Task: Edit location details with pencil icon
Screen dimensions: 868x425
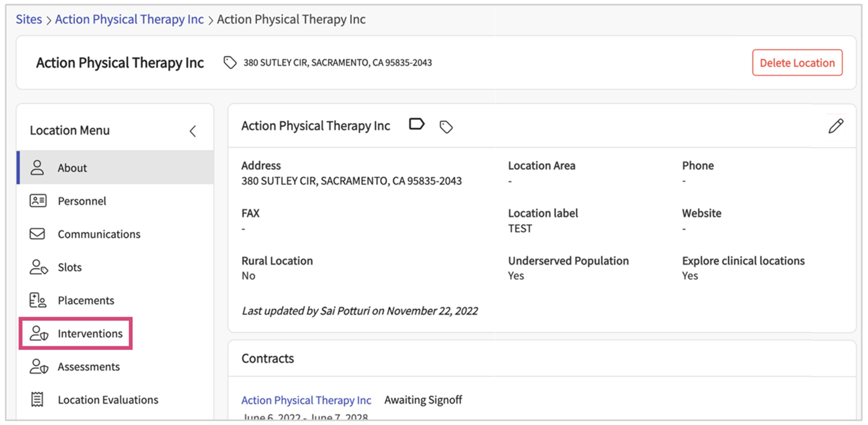Action: pos(836,126)
